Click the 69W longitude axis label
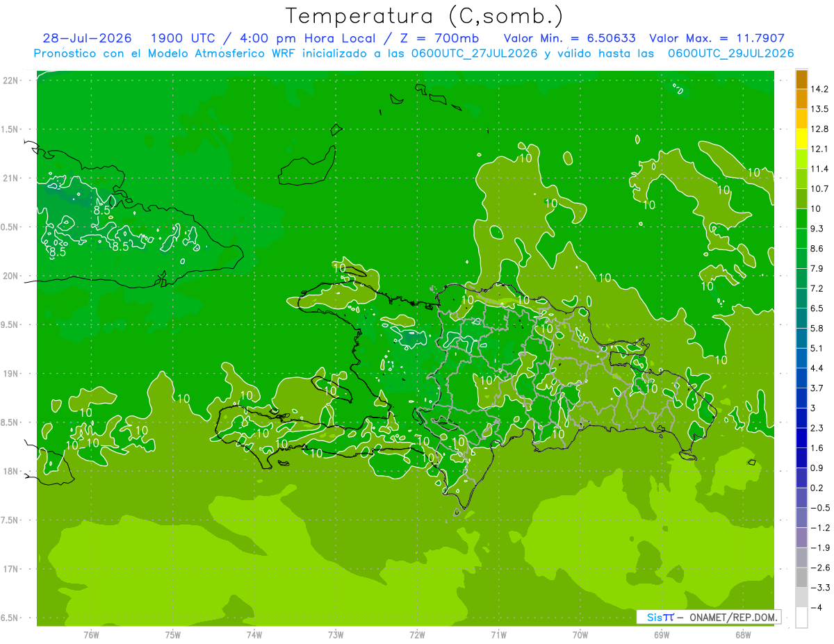 pos(662,634)
